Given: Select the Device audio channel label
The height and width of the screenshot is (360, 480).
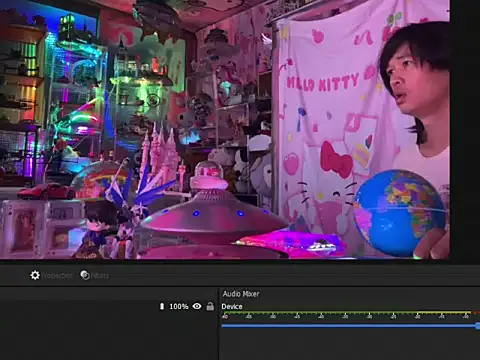Looking at the screenshot, I should pos(232,306).
